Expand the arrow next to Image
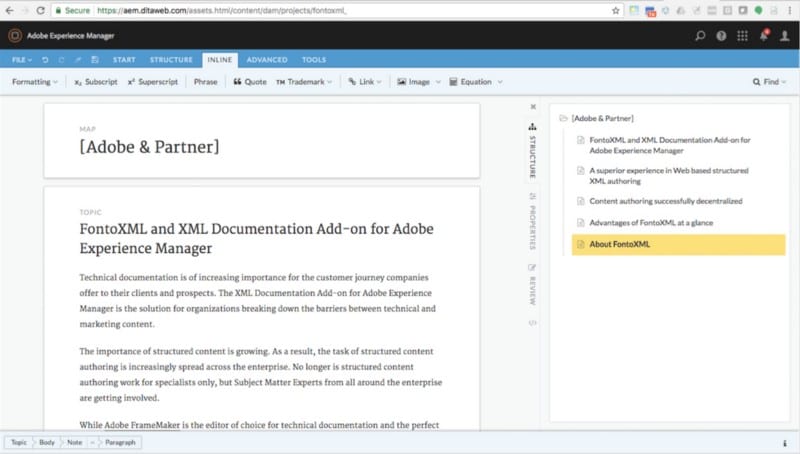The width and height of the screenshot is (800, 454). (x=438, y=82)
